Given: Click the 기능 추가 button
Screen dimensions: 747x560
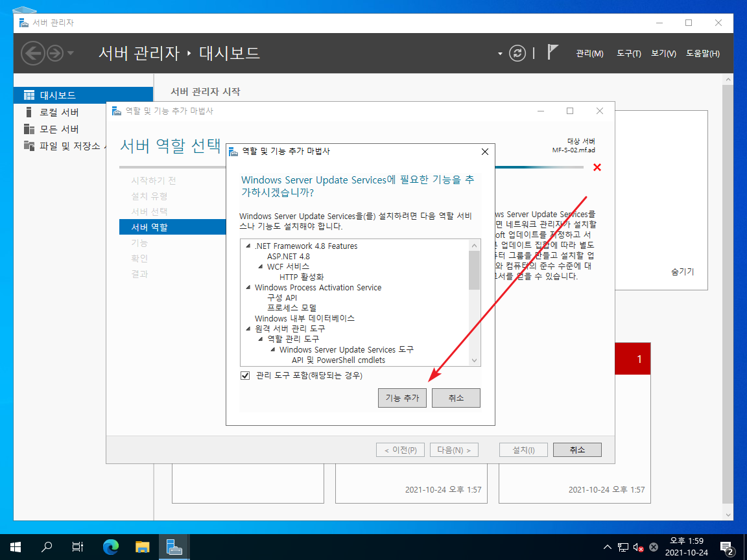Looking at the screenshot, I should pyautogui.click(x=402, y=398).
